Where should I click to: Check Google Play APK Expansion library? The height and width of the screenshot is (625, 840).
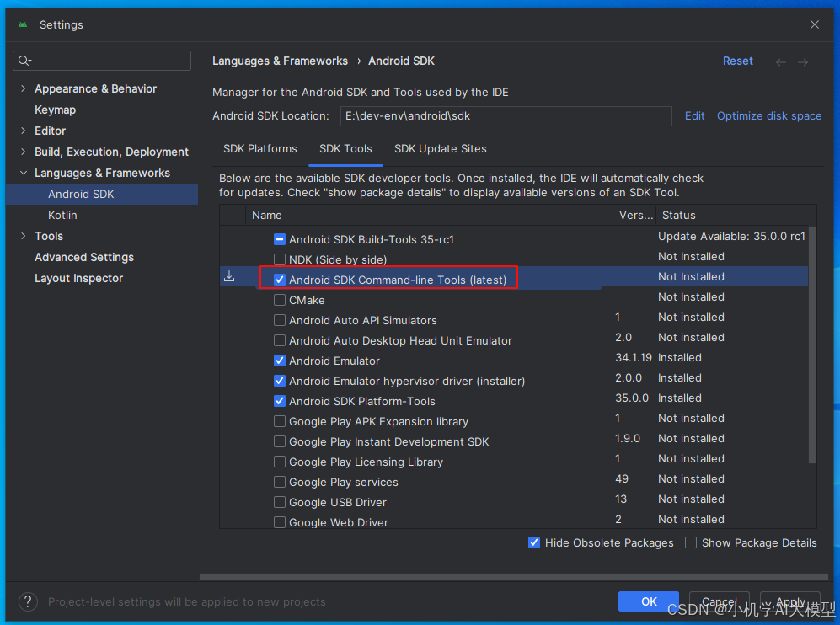coord(280,421)
